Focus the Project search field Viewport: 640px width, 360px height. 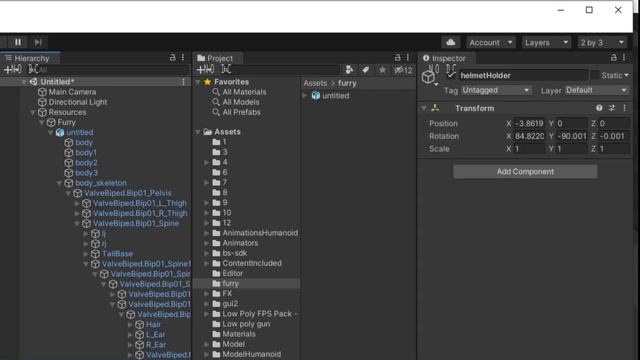coord(280,70)
